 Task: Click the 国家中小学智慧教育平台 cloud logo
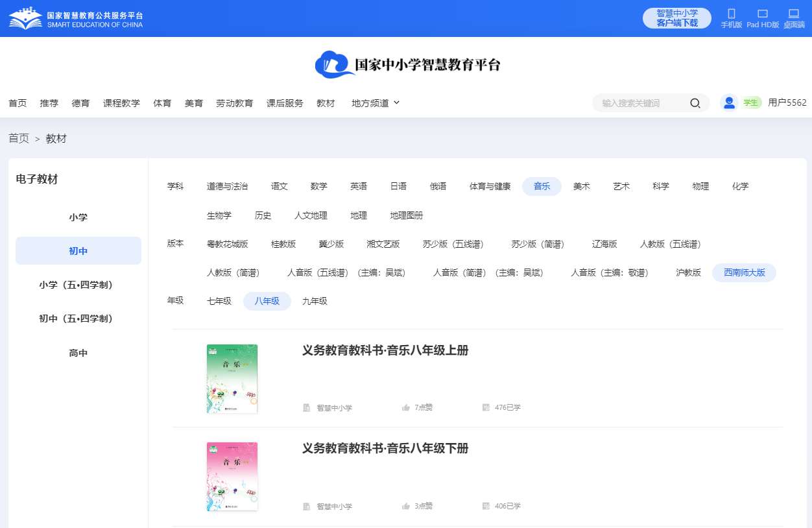[407, 64]
